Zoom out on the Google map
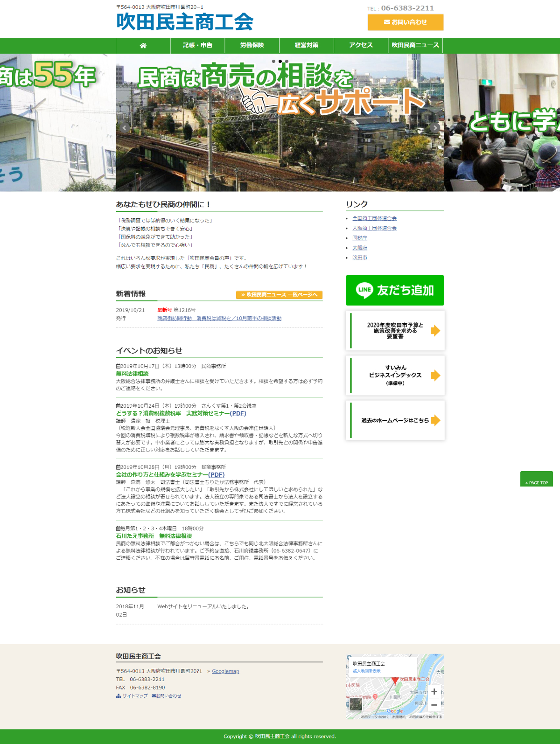Viewport: 560px width, 744px height. click(434, 705)
